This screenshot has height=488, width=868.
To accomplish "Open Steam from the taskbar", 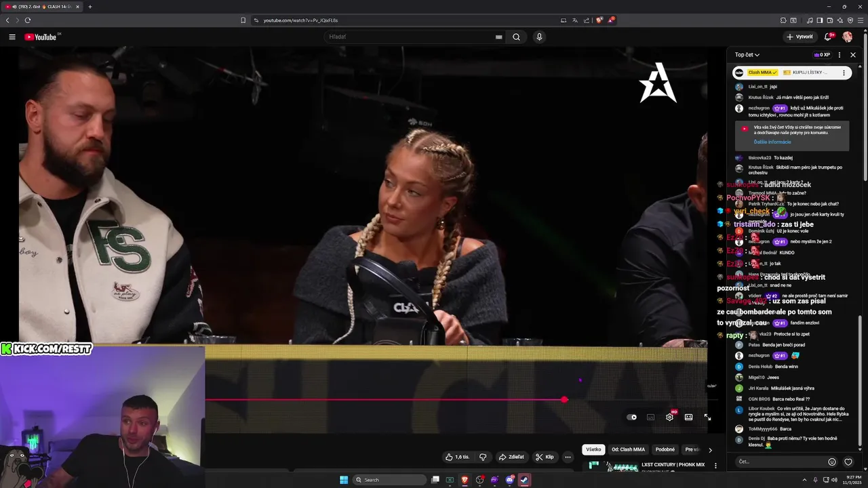I will [x=524, y=480].
